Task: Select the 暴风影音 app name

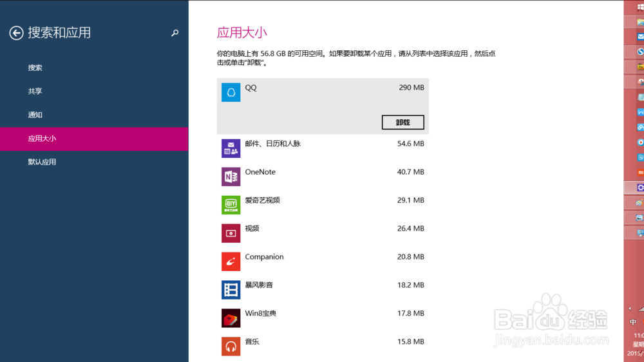Action: pyautogui.click(x=259, y=285)
